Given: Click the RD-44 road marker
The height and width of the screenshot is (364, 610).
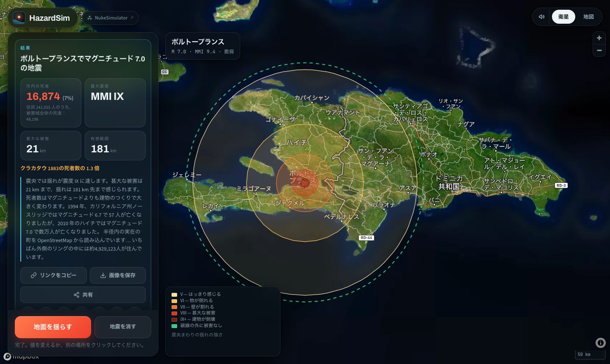Looking at the screenshot, I should pos(366,238).
